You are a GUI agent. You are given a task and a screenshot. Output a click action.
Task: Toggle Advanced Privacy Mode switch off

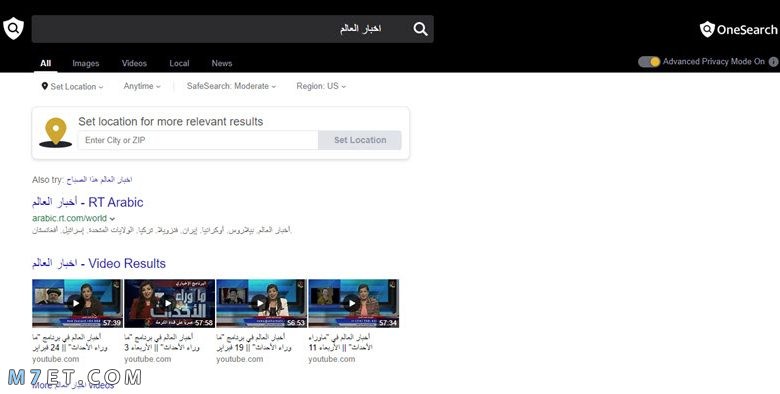[649, 62]
